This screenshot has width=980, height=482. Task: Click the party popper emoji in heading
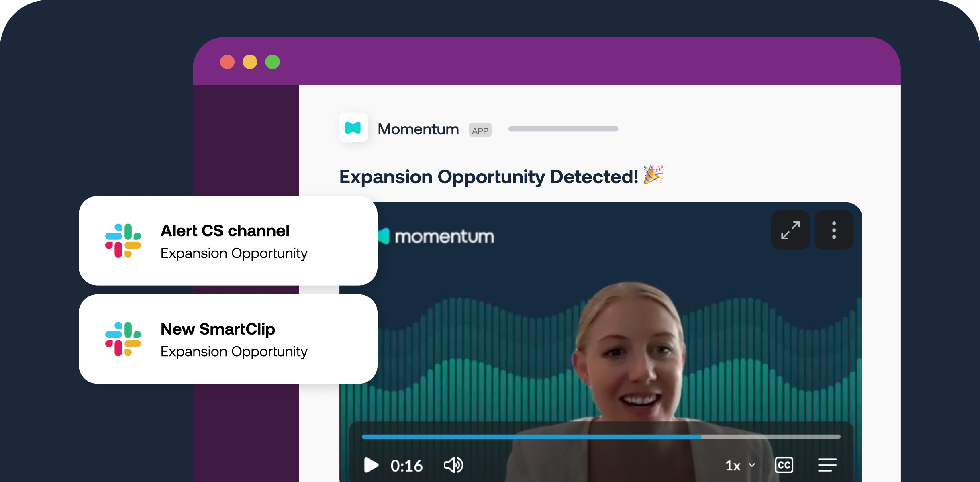653,175
